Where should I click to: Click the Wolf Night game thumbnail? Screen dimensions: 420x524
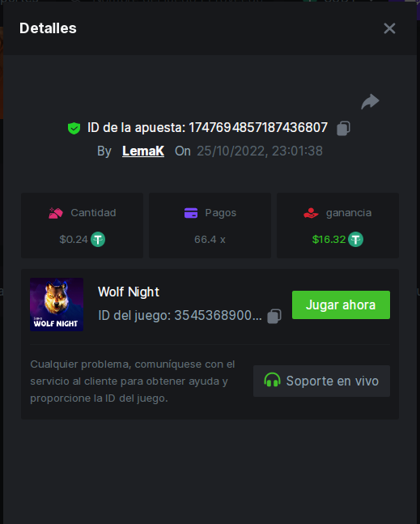[57, 305]
